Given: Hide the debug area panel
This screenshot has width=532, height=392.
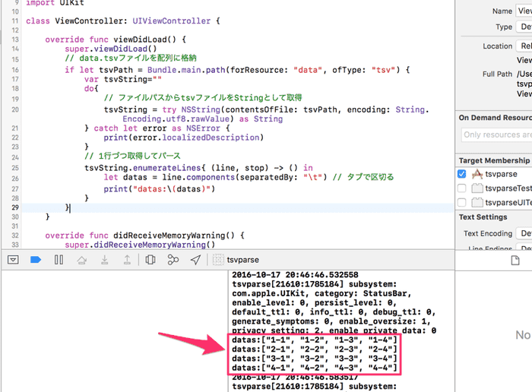Looking at the screenshot, I should (x=13, y=260).
